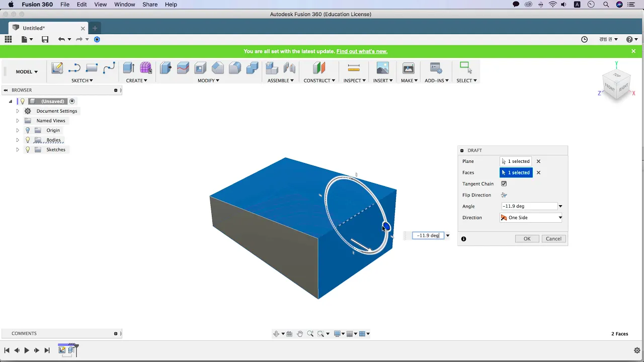Screen dimensions: 644x362
Task: Open the MODIFY dropdown menu
Action: point(208,80)
